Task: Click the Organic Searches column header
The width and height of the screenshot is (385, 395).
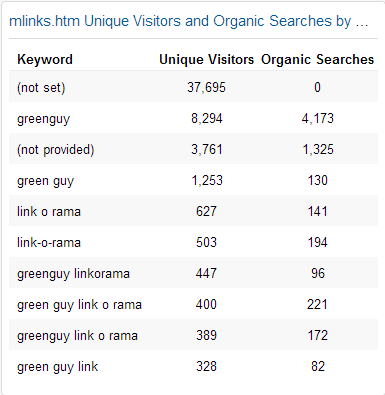Action: 317,60
